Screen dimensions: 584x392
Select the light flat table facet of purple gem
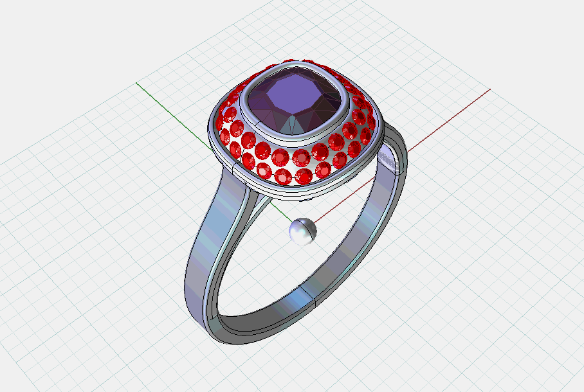click(296, 95)
